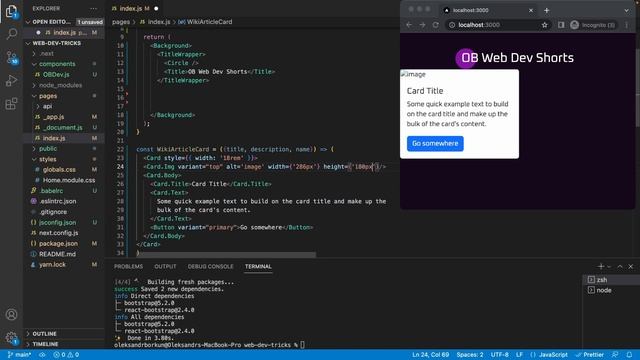Open yarn.lock file

[x=52, y=264]
